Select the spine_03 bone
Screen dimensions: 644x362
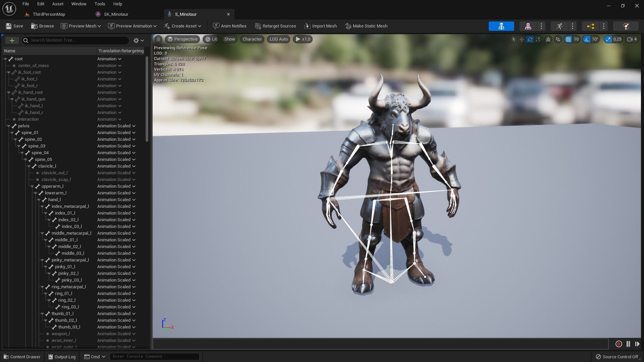[x=37, y=146]
